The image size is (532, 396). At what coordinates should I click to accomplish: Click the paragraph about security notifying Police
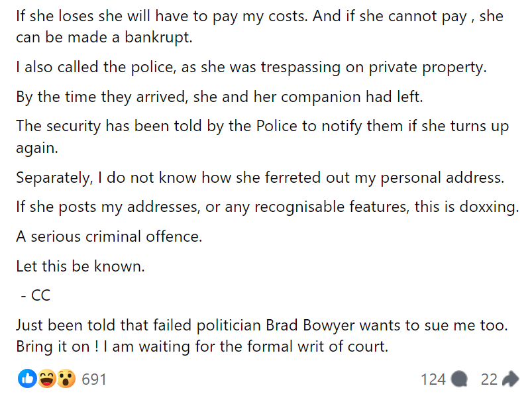point(262,136)
